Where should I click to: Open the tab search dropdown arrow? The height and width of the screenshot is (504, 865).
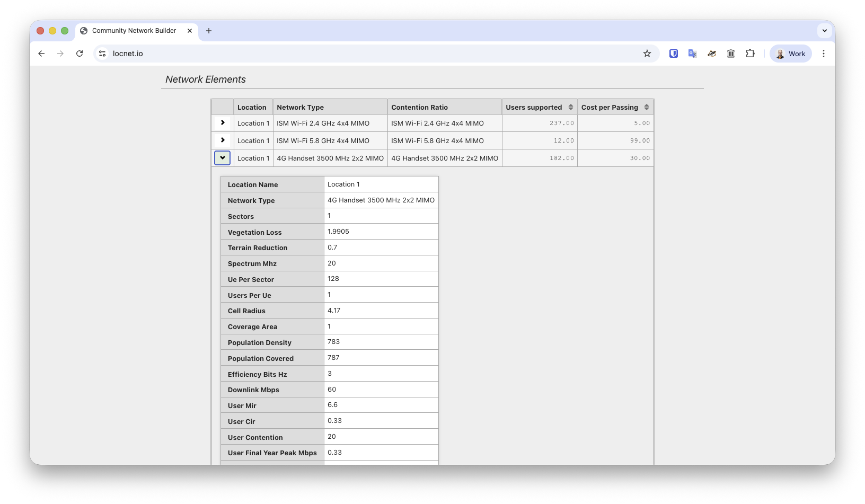pyautogui.click(x=824, y=31)
